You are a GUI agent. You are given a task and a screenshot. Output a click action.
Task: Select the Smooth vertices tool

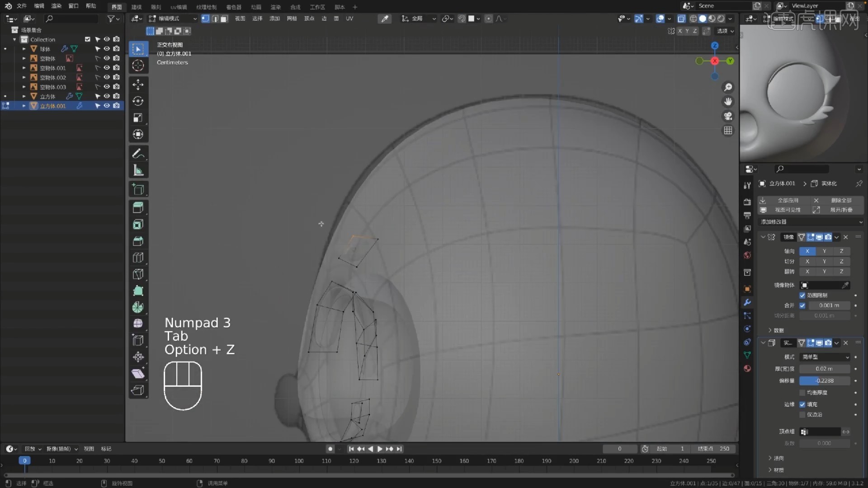click(138, 324)
